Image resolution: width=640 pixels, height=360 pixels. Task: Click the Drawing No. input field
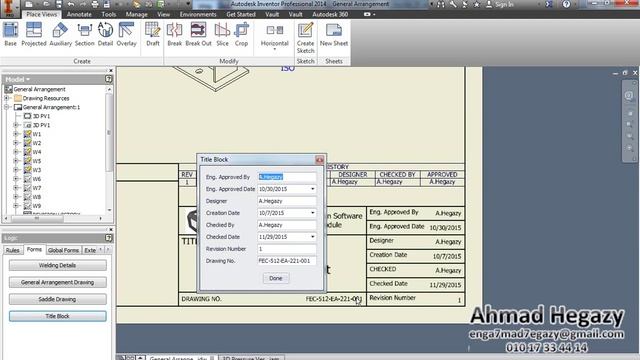coord(287,260)
